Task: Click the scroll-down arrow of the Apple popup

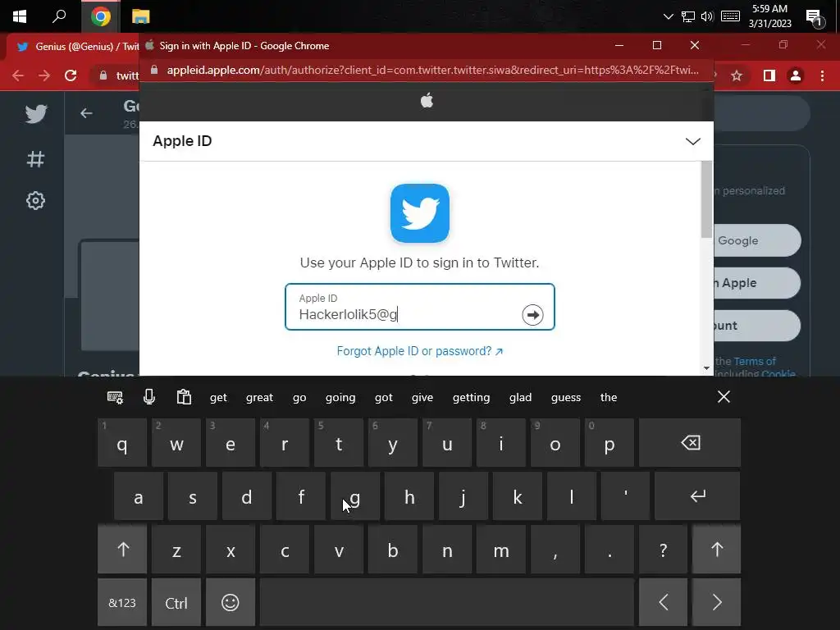Action: coord(706,368)
